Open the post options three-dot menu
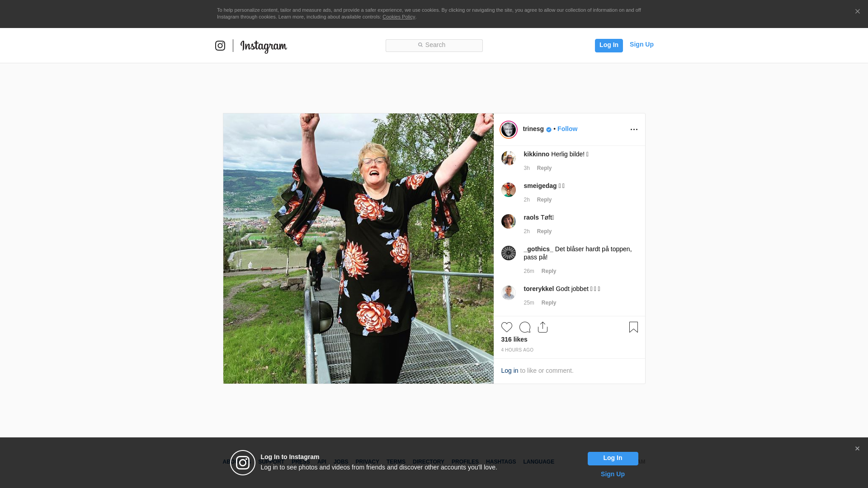 coord(634,130)
